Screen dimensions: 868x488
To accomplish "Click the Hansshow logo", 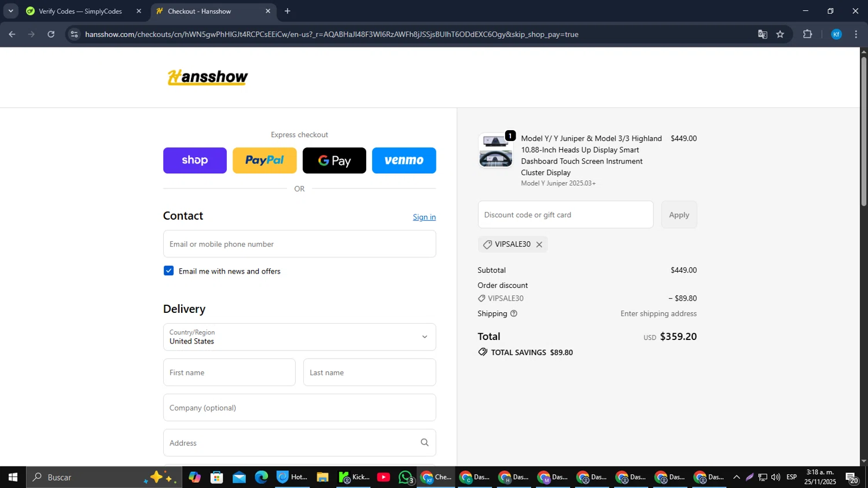I will point(208,77).
